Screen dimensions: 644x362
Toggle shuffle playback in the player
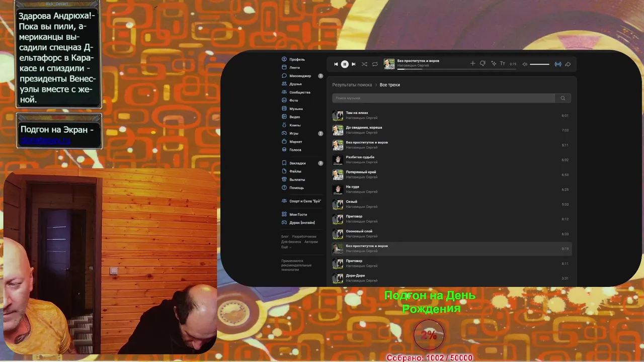[364, 64]
